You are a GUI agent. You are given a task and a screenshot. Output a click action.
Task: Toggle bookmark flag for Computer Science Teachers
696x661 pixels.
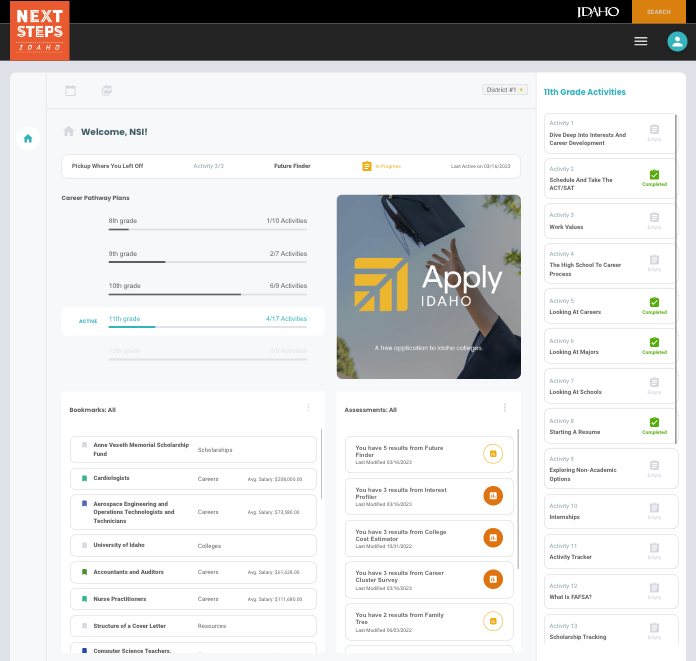coord(84,650)
